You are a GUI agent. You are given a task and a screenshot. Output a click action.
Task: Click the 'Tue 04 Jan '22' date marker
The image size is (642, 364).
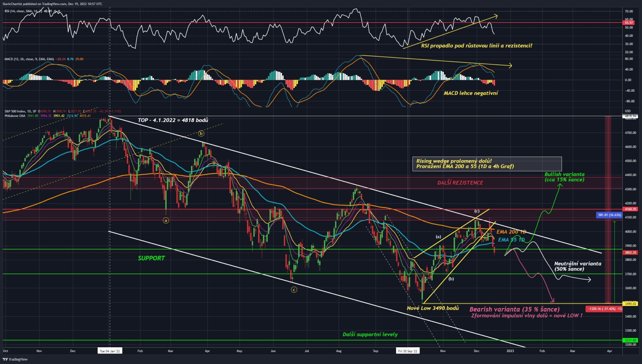click(x=110, y=351)
